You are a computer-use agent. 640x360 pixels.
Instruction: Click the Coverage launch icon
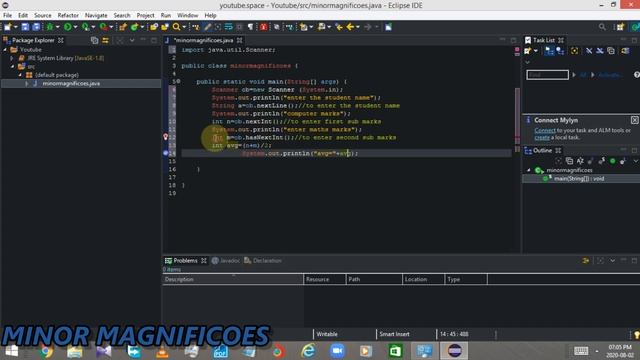coord(85,27)
